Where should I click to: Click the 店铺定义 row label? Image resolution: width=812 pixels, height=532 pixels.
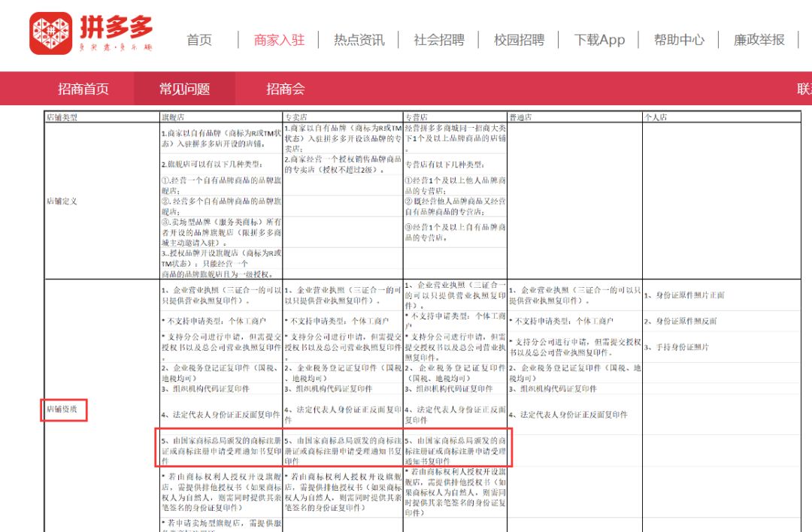[62, 201]
